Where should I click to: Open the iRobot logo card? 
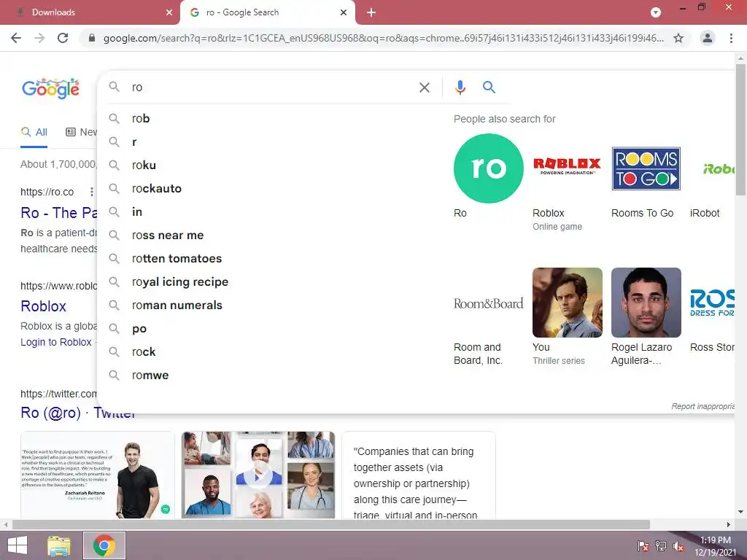(x=712, y=176)
